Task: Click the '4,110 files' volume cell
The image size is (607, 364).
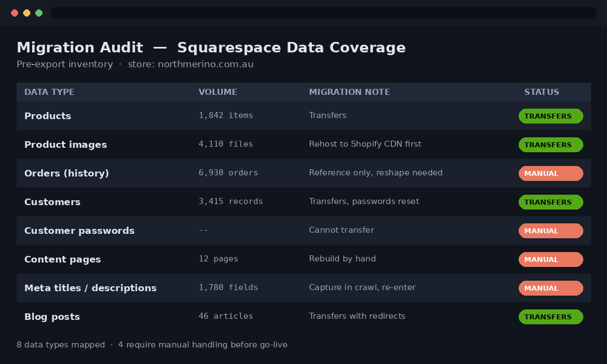Action: pos(226,144)
